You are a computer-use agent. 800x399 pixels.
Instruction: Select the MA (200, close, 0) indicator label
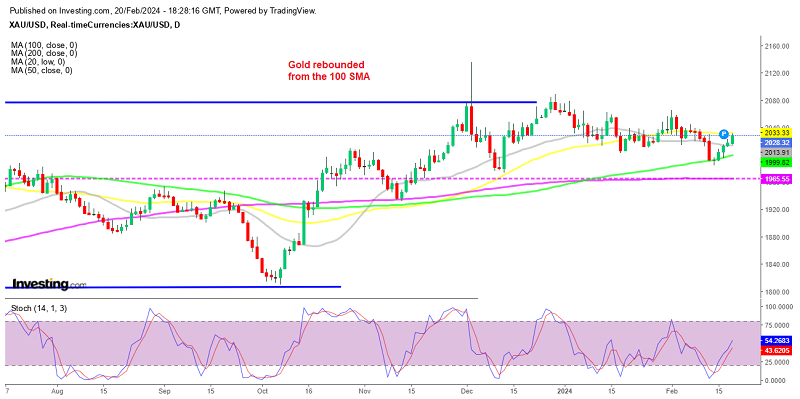(44, 53)
